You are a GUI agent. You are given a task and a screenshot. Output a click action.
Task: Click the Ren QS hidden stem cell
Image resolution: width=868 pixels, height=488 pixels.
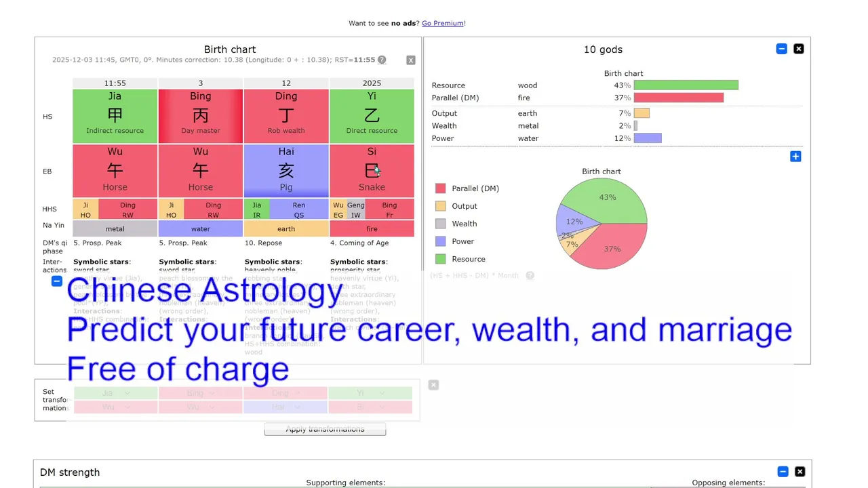[x=299, y=209]
